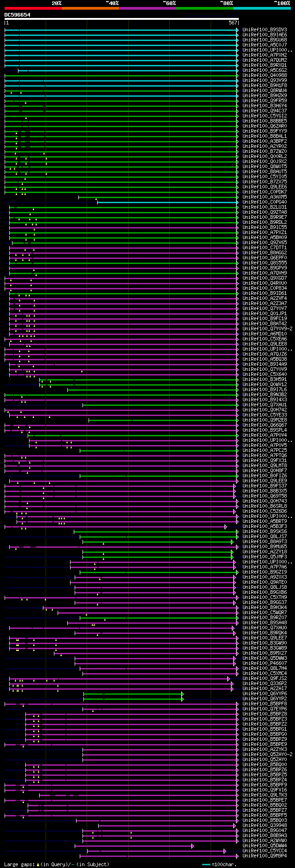Click hit label UniRef100_C5XTH9
Viewport: 295px width, 868px height.
265,598
